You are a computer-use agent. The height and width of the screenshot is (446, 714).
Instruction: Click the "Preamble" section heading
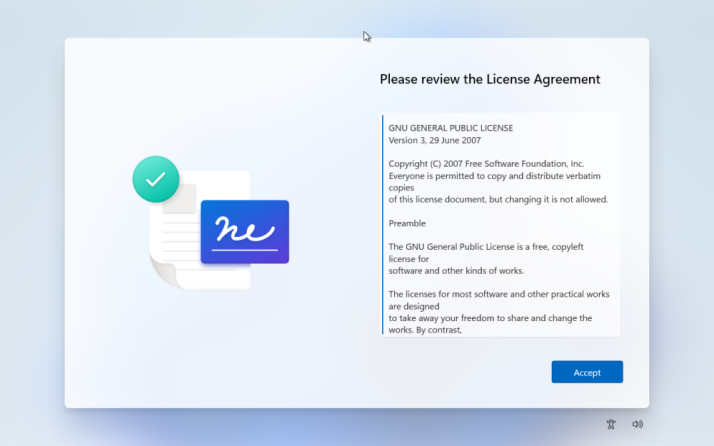coord(407,223)
